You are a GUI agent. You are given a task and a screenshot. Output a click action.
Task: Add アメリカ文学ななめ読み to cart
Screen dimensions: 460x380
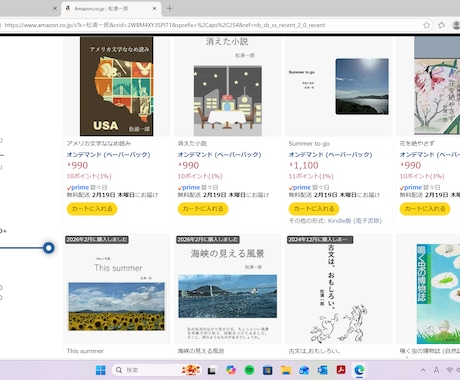92,209
